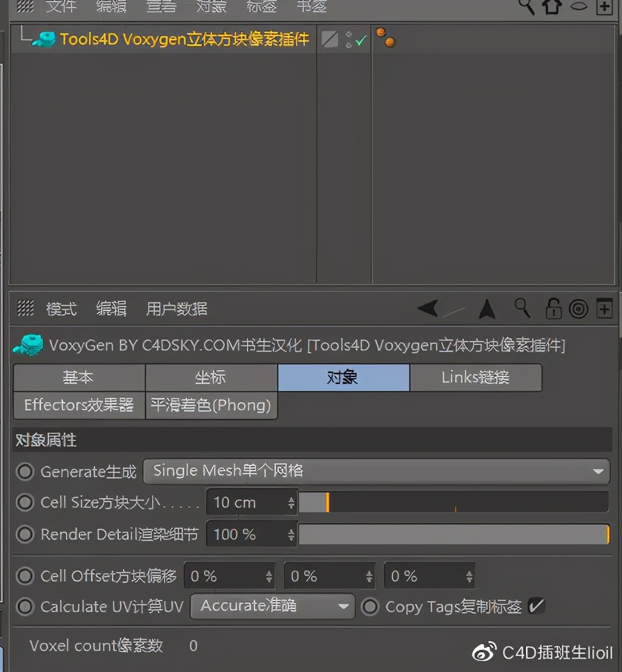Click the magnifier search icon in Attribute Manager
The image size is (622, 672).
click(x=522, y=308)
